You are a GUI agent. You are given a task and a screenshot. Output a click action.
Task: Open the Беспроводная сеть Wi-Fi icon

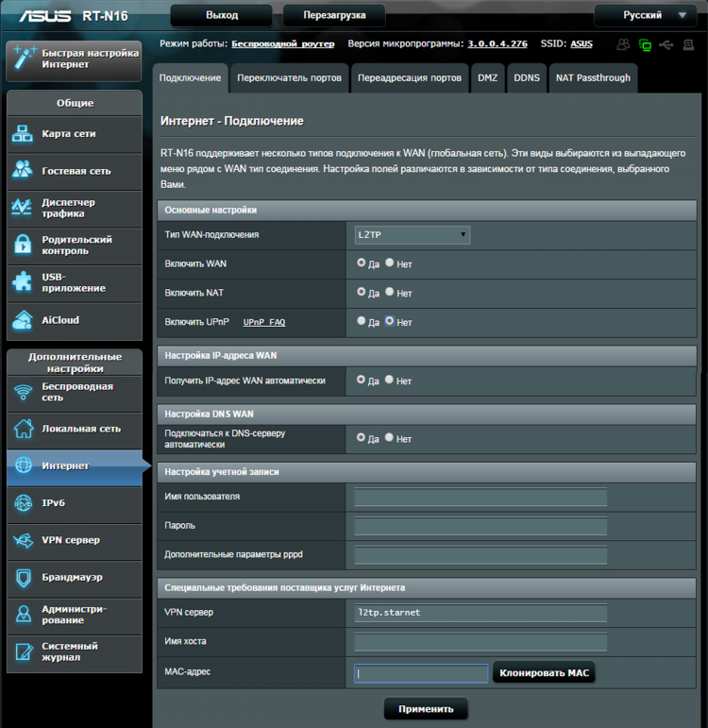23,392
